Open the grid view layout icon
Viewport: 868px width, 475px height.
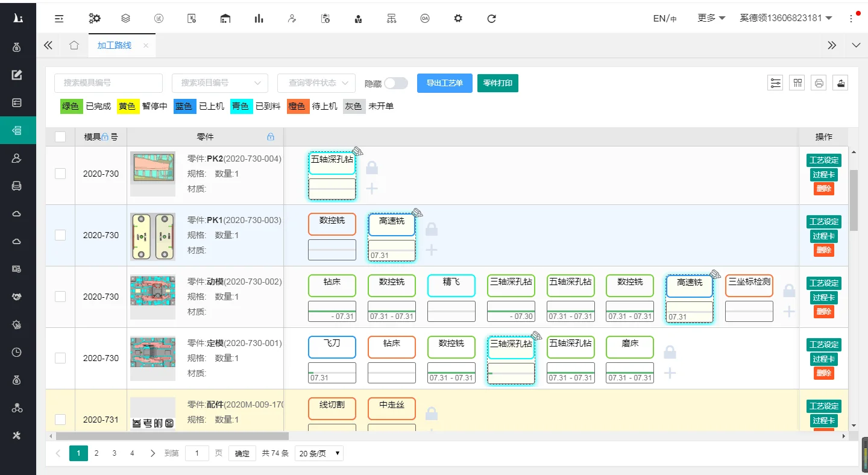[x=797, y=83]
